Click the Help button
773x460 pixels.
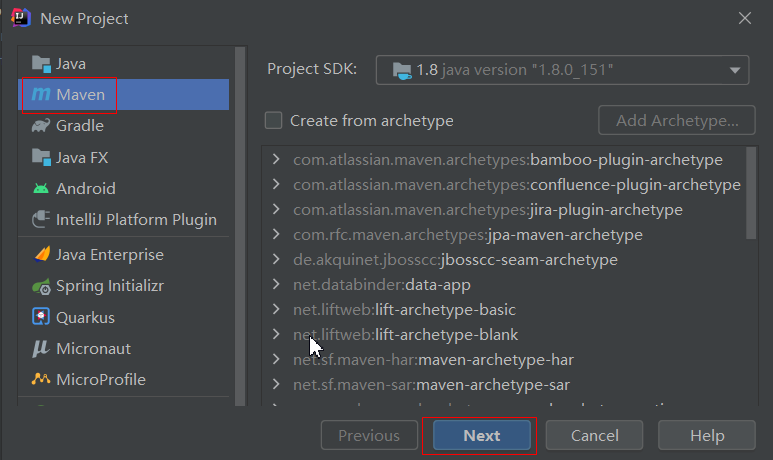tap(707, 436)
